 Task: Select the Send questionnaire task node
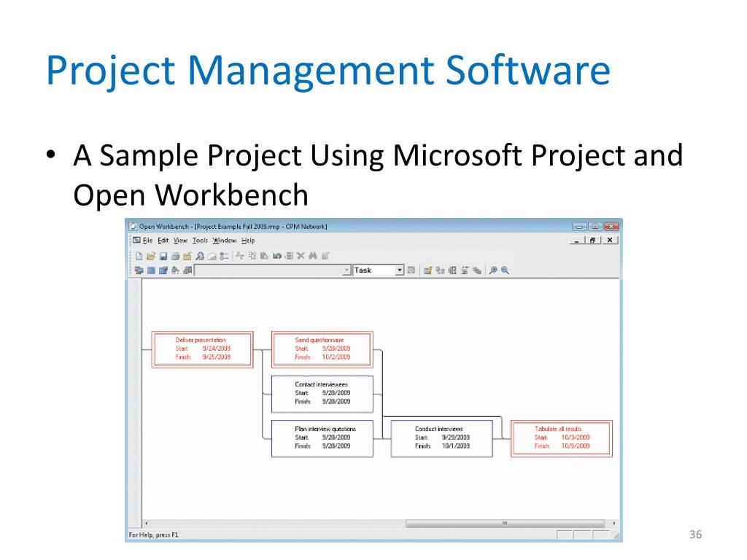coord(322,349)
